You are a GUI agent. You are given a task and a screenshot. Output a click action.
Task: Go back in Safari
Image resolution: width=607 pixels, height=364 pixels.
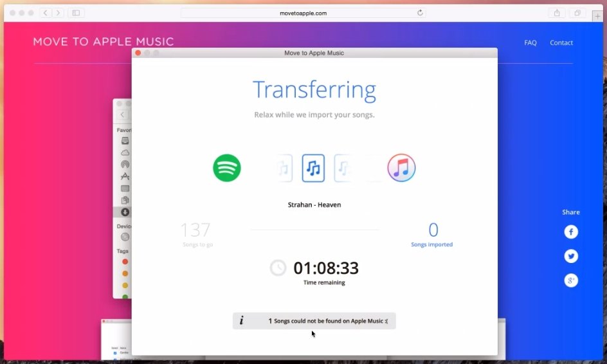click(45, 13)
